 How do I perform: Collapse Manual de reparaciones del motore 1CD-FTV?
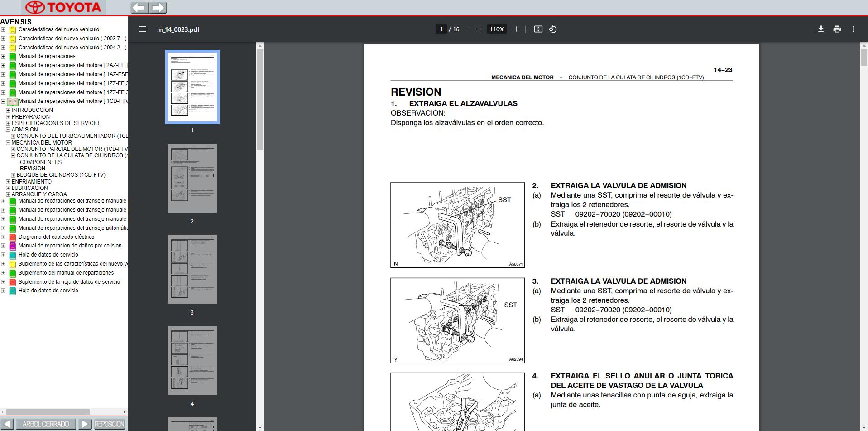[x=3, y=101]
